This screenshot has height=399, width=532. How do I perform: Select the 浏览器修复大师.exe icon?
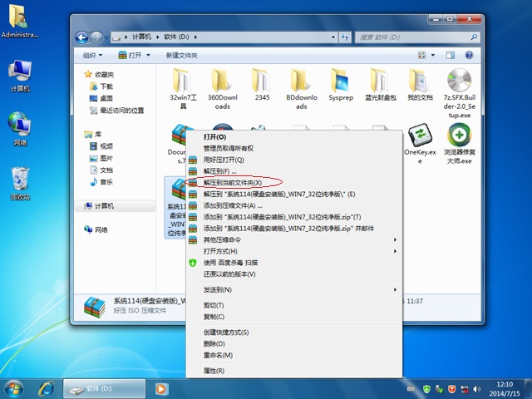(459, 135)
